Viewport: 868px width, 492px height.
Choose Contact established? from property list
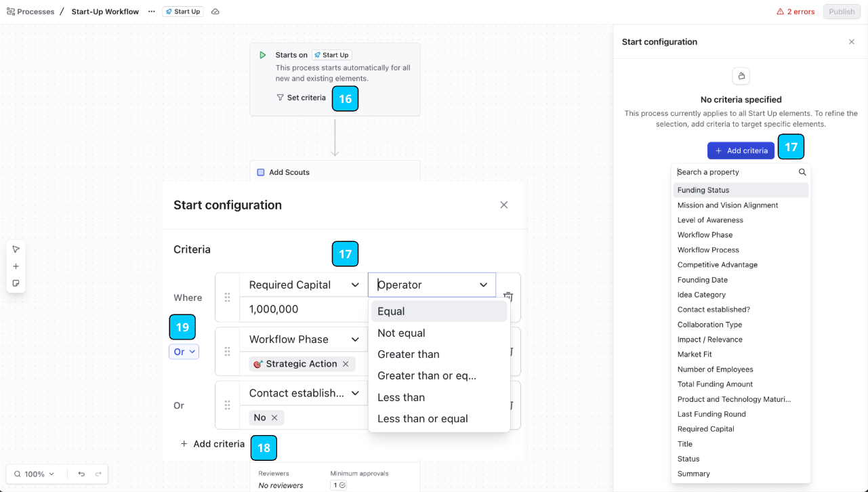click(x=741, y=310)
